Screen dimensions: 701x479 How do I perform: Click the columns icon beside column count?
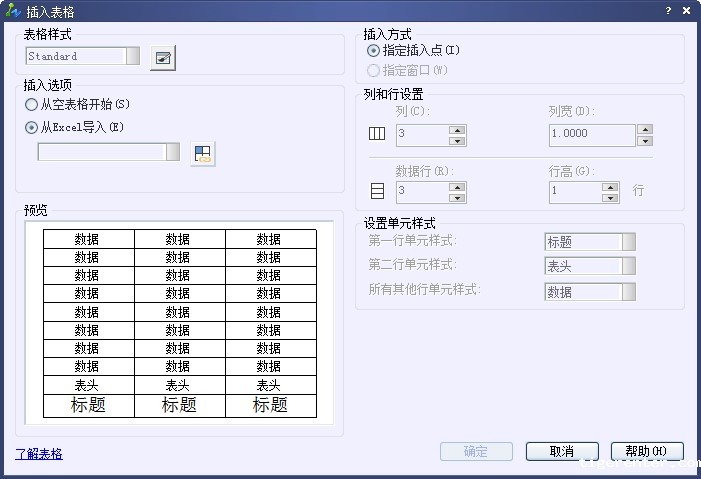[x=377, y=134]
